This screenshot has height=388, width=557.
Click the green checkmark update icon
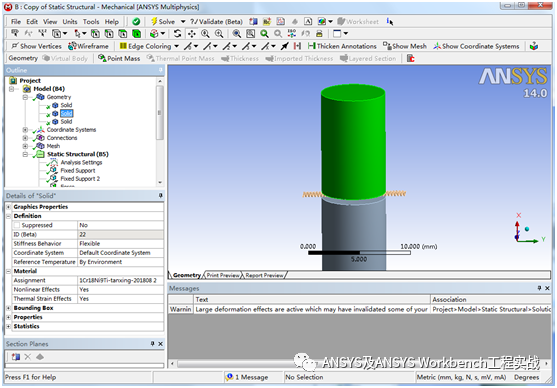coord(136,22)
